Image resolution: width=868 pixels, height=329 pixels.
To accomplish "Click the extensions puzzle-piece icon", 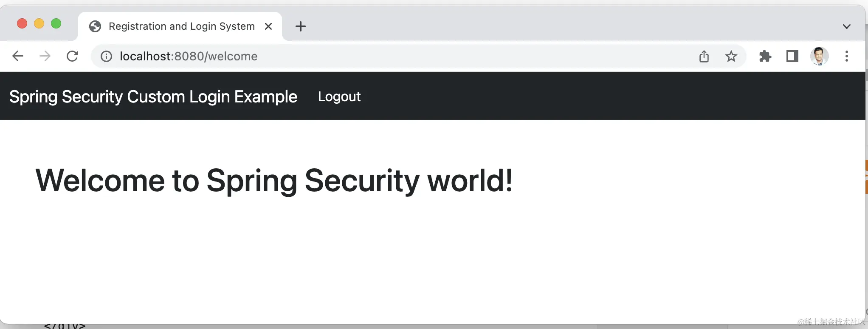I will (765, 56).
